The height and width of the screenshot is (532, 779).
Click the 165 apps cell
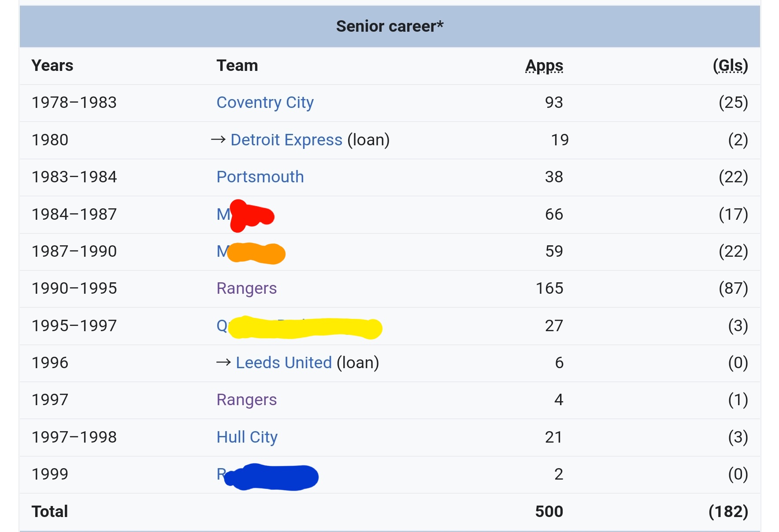[x=549, y=288]
